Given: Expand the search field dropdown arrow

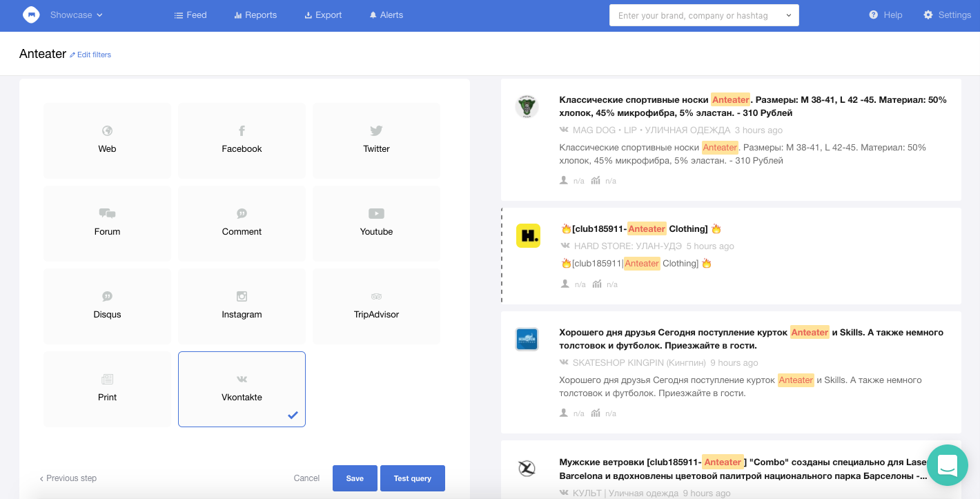Looking at the screenshot, I should pyautogui.click(x=789, y=15).
